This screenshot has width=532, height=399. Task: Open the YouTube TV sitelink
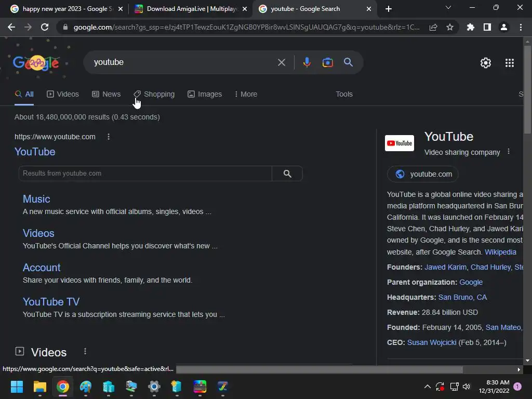pyautogui.click(x=51, y=302)
